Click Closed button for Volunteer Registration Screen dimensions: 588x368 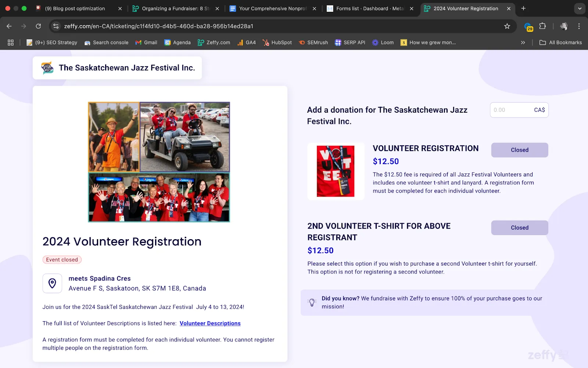[520, 150]
